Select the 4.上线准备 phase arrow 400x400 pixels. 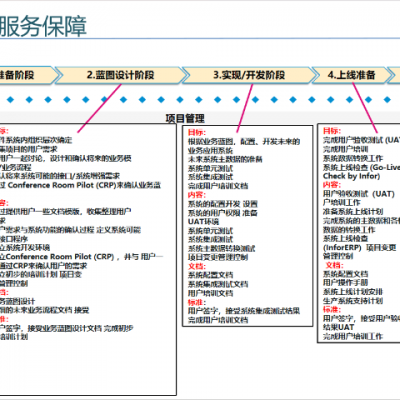(352, 75)
